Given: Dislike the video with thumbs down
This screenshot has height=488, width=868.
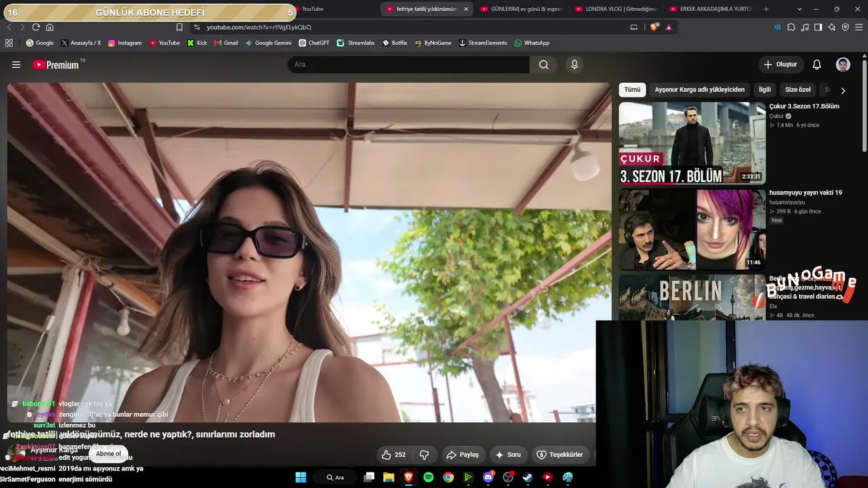Looking at the screenshot, I should click(425, 455).
